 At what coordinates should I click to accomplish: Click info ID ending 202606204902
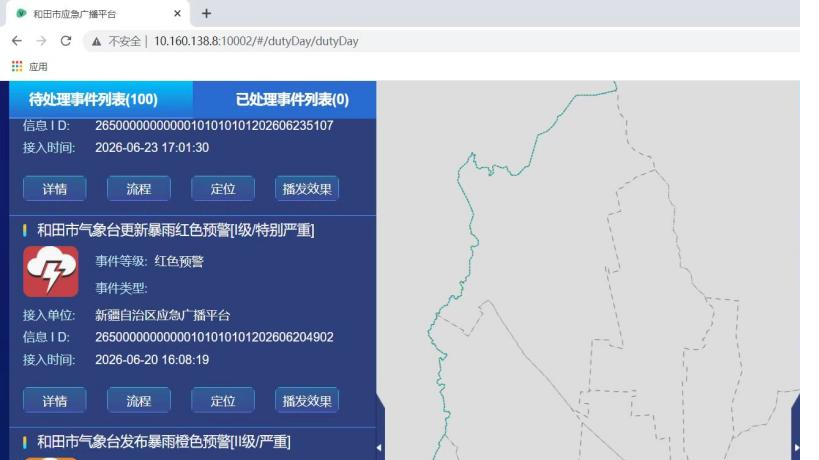214,337
